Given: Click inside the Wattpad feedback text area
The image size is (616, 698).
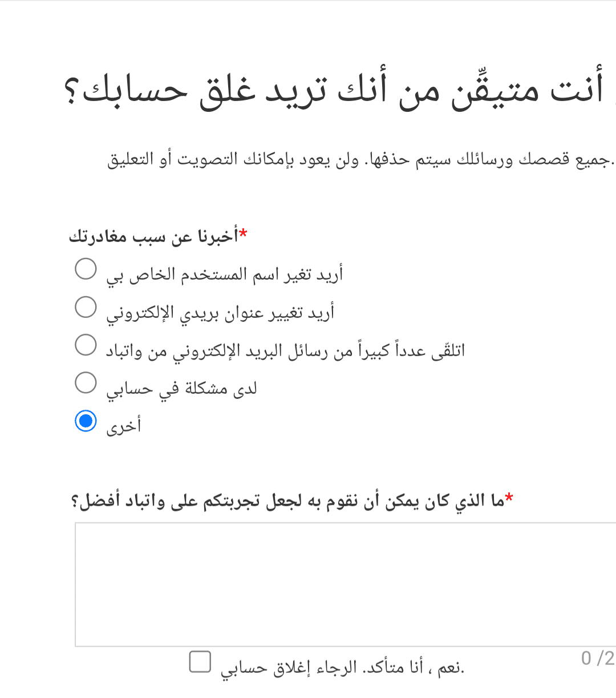Looking at the screenshot, I should (x=345, y=584).
